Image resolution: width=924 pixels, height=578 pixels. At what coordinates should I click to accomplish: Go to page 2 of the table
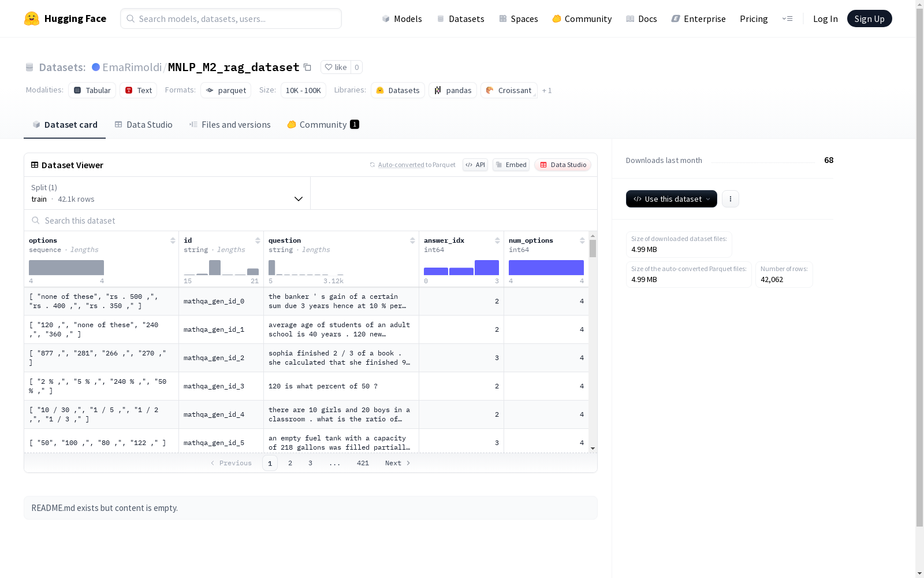tap(290, 463)
